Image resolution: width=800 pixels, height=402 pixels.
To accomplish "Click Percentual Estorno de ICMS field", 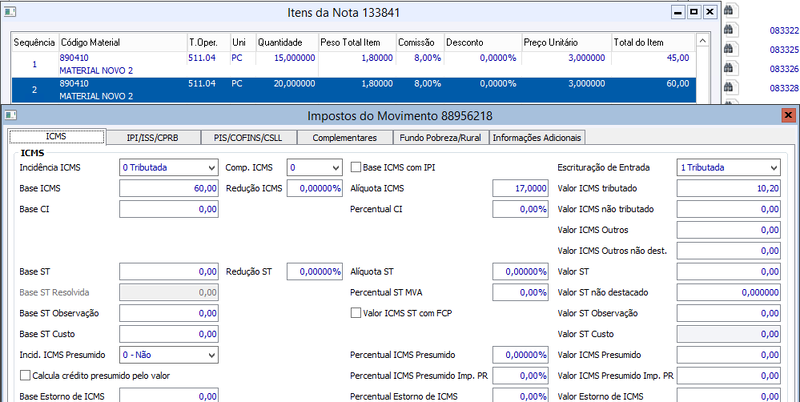I will 521,396.
